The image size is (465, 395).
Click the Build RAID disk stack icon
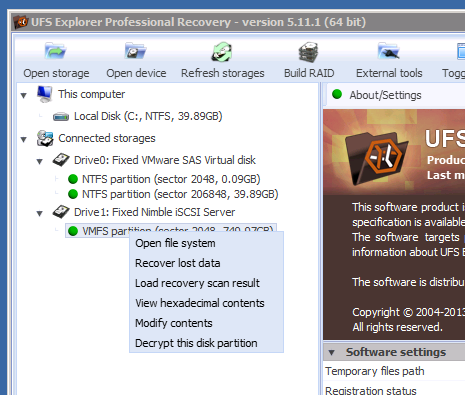pyautogui.click(x=309, y=52)
